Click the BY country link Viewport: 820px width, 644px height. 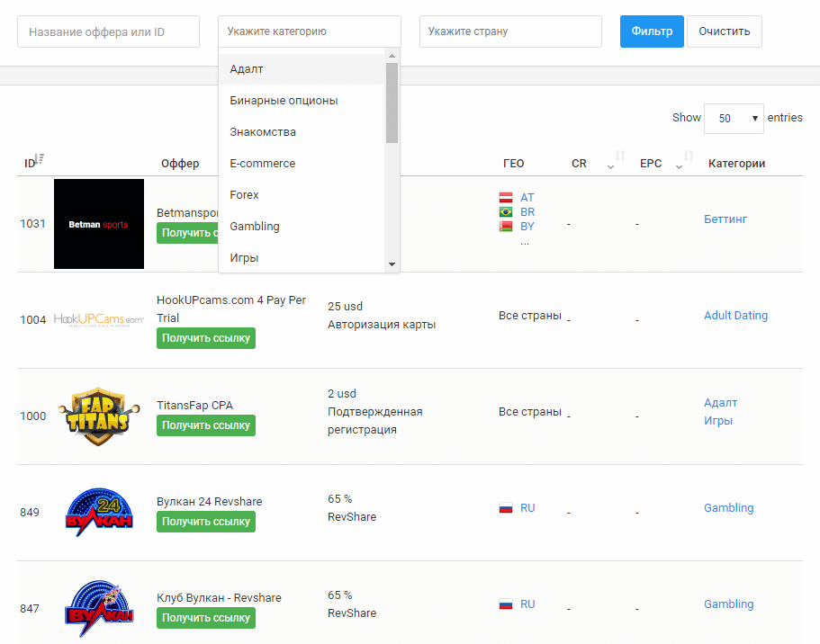click(x=527, y=227)
